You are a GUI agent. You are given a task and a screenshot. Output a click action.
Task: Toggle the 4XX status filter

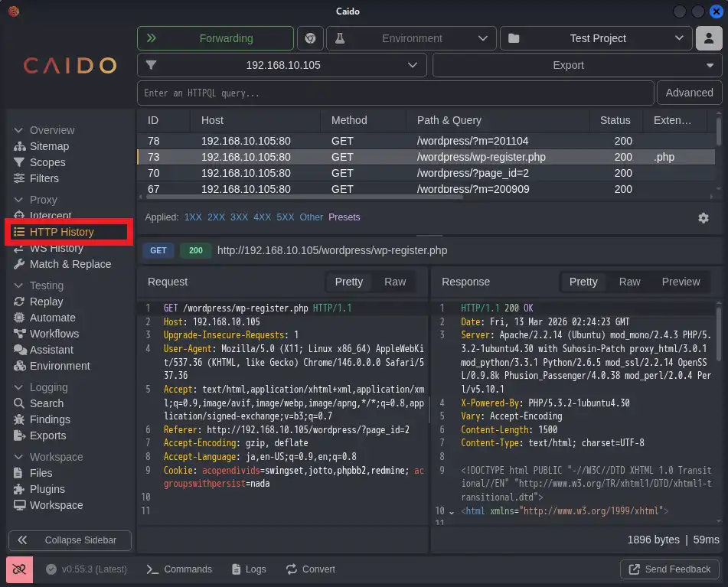[x=263, y=217]
